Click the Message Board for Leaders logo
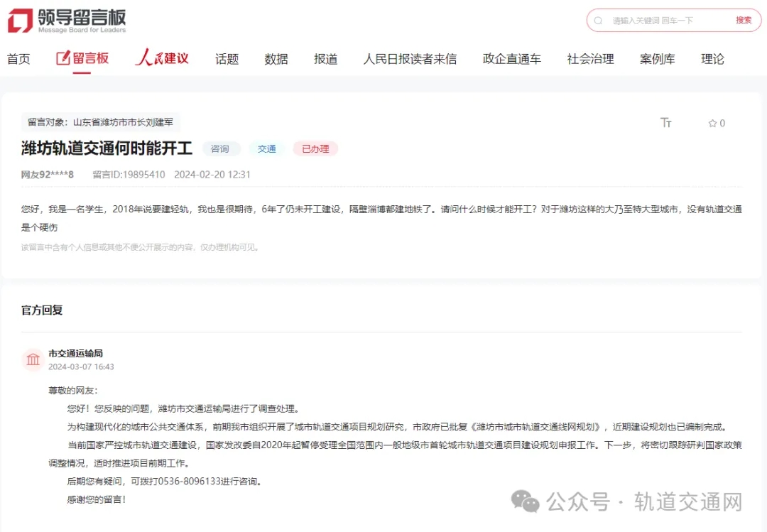Image resolution: width=767 pixels, height=532 pixels. [67, 21]
